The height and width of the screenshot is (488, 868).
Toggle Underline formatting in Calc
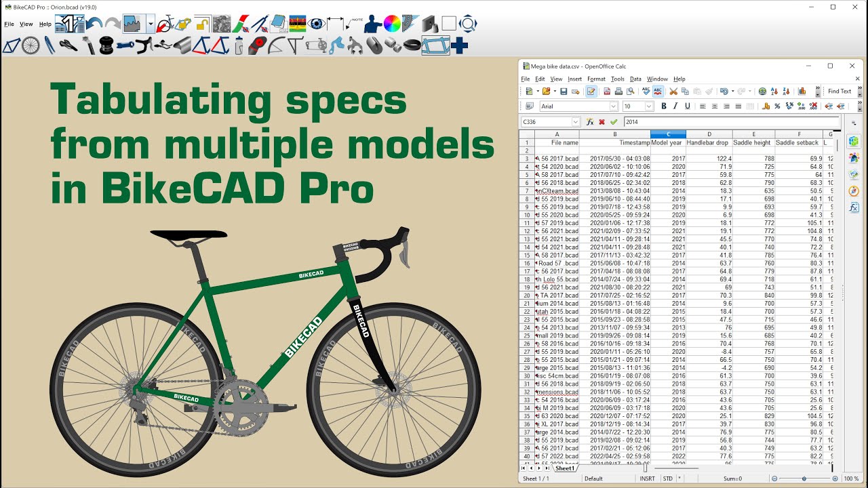688,106
